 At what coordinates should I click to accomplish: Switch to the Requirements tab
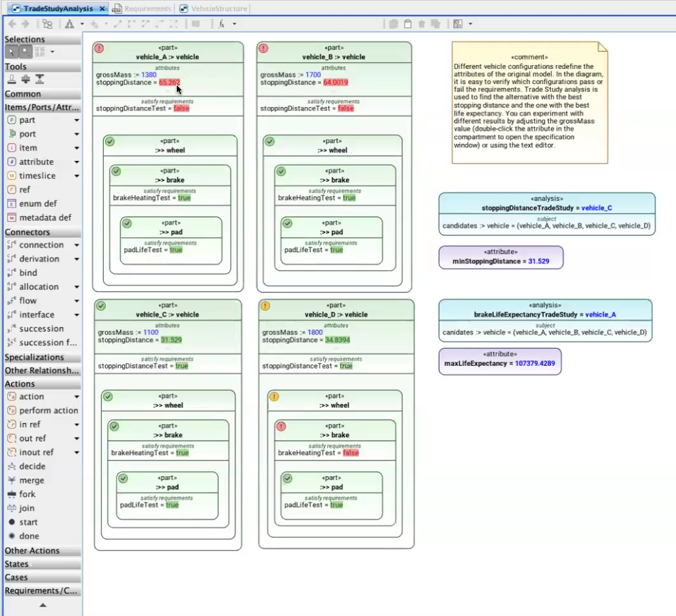pyautogui.click(x=142, y=9)
